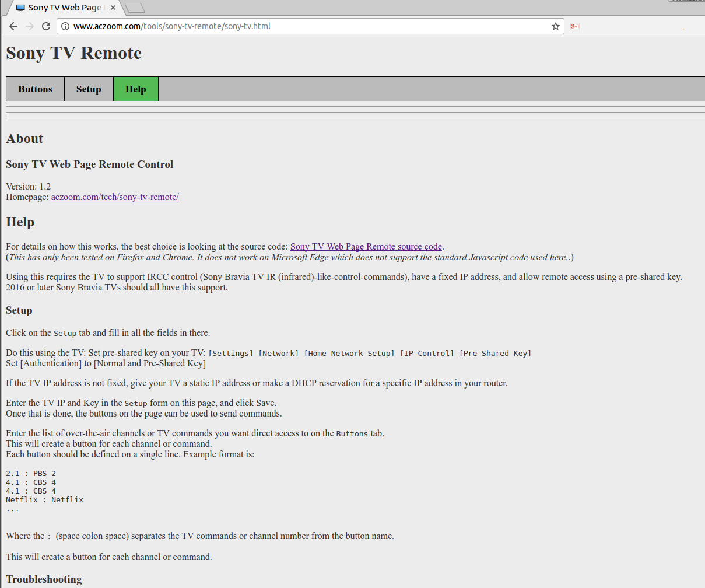Click the browser forward arrow
The width and height of the screenshot is (705, 588).
click(30, 26)
